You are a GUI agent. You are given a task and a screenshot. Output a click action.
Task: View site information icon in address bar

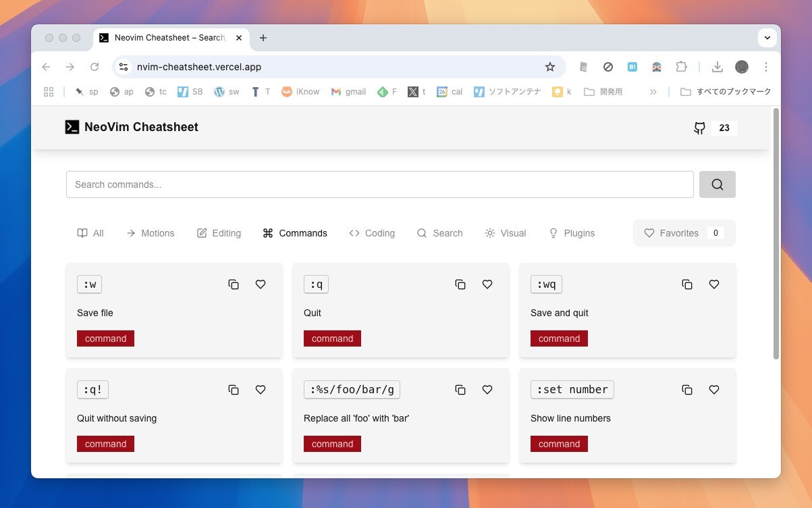pos(123,67)
